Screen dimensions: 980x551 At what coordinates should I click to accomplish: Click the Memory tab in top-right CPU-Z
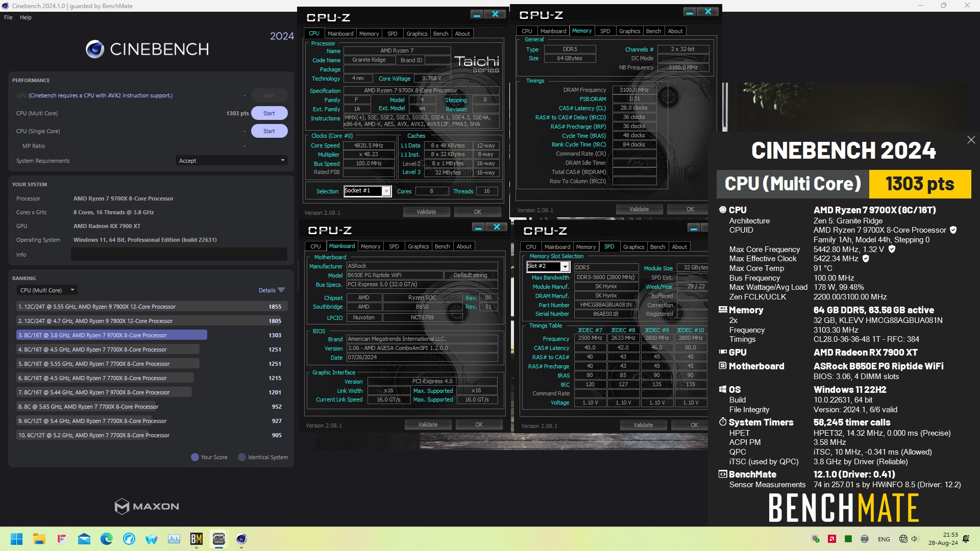[581, 31]
